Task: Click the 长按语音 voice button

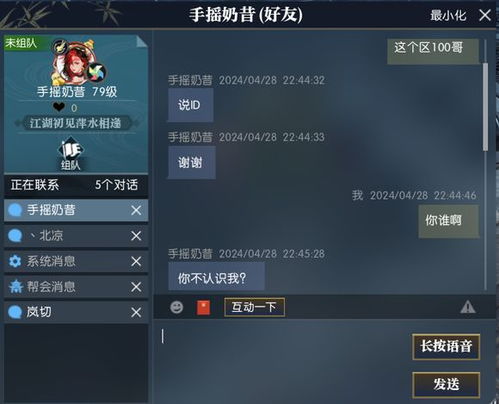Action: [446, 346]
